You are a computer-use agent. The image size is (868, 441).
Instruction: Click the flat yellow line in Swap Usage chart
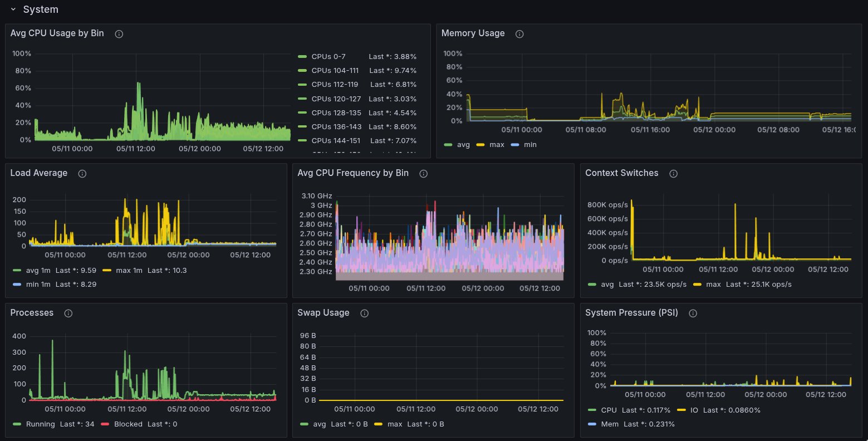pyautogui.click(x=441, y=400)
